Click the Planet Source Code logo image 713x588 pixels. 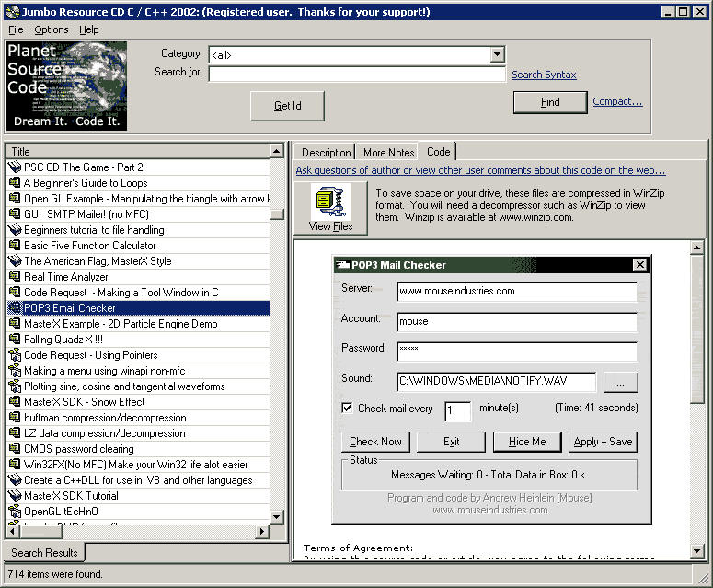[66, 86]
